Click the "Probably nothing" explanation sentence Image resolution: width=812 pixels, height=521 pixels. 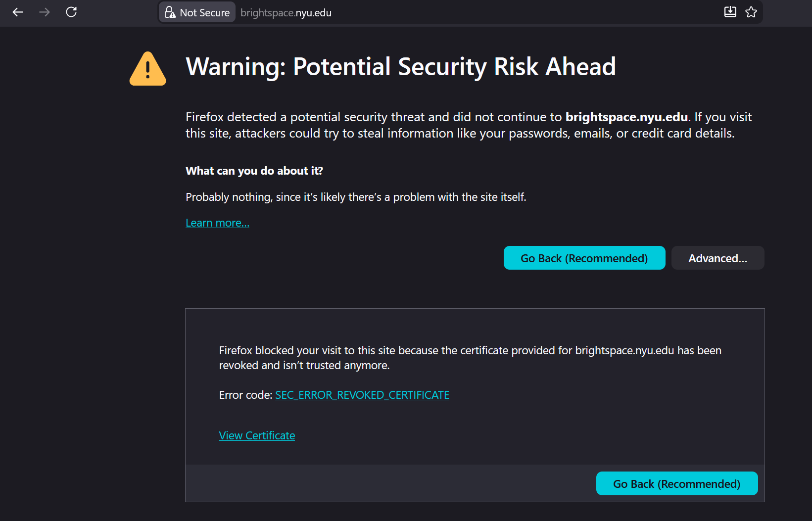tap(356, 197)
